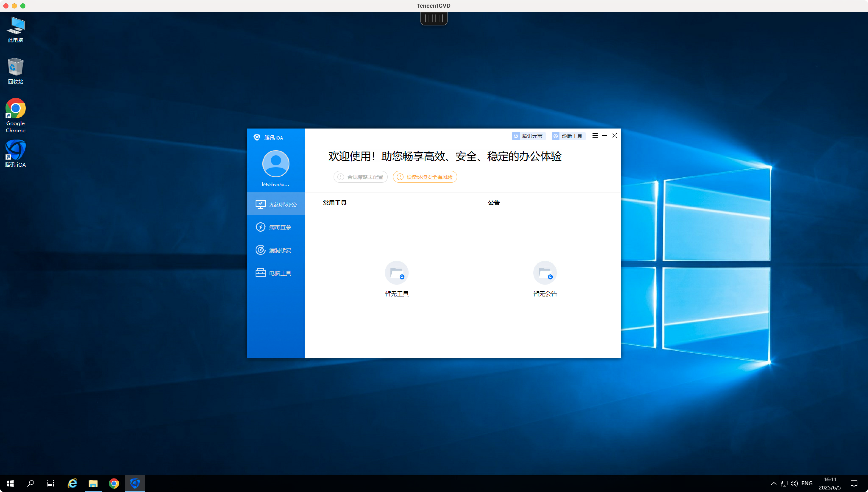Open the 病毒查杀 virus scan section
868x492 pixels.
click(275, 227)
